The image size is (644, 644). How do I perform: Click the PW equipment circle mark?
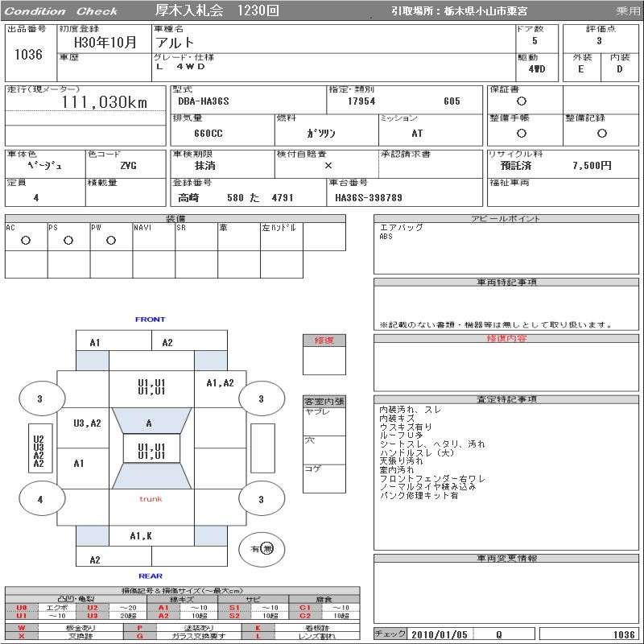pyautogui.click(x=111, y=240)
